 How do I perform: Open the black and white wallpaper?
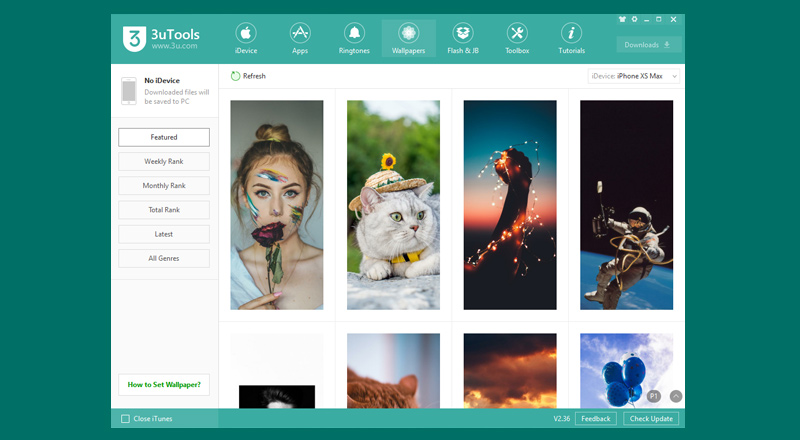tap(277, 371)
